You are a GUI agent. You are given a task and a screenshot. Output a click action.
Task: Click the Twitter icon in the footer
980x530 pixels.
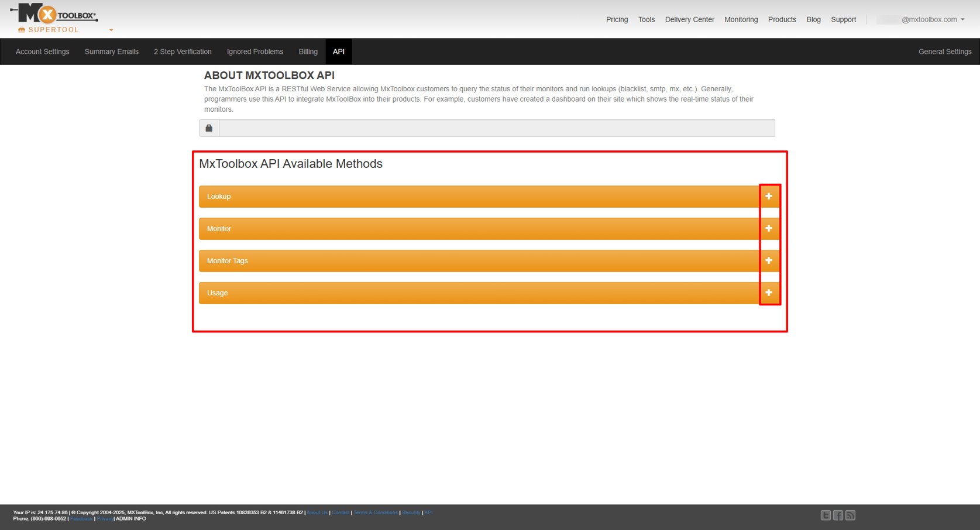(x=826, y=515)
